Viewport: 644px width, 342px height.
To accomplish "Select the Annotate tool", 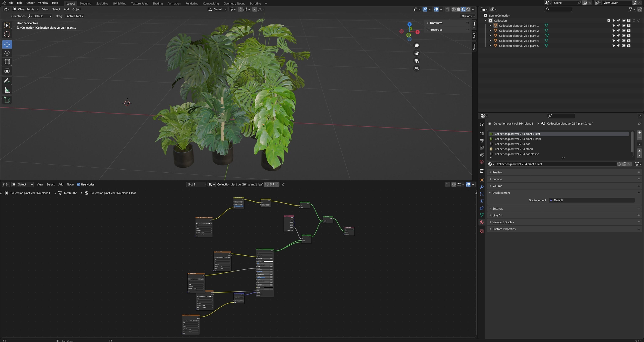I will 7,81.
